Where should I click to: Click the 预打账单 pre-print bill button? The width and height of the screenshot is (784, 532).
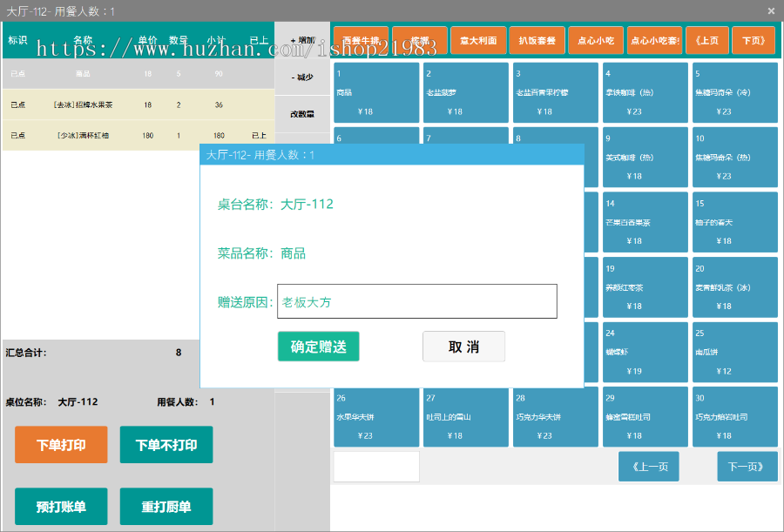coord(61,507)
